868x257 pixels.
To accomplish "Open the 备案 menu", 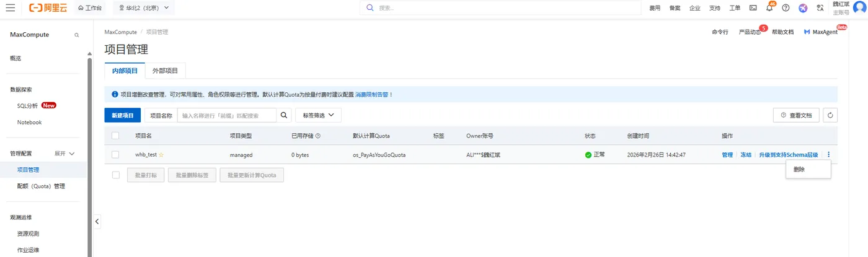I will 675,8.
